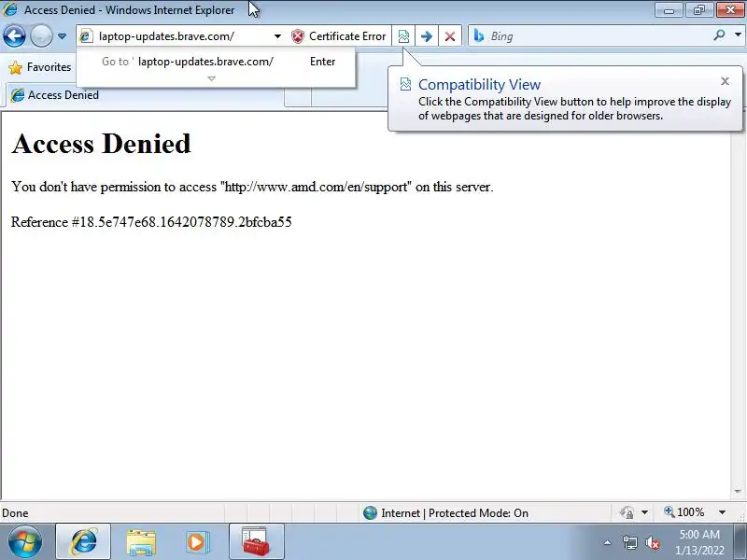Click the Bing logo icon
Screen dimensions: 747x560
click(479, 36)
